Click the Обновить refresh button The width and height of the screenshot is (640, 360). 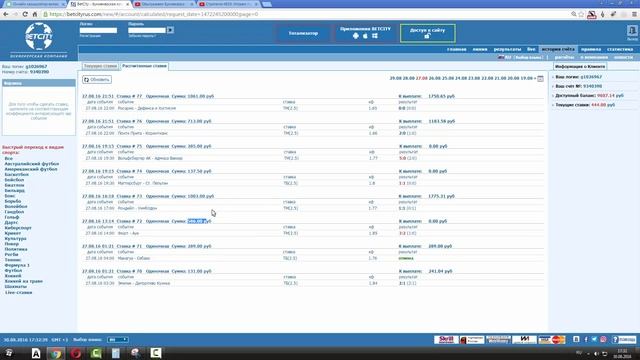97,80
